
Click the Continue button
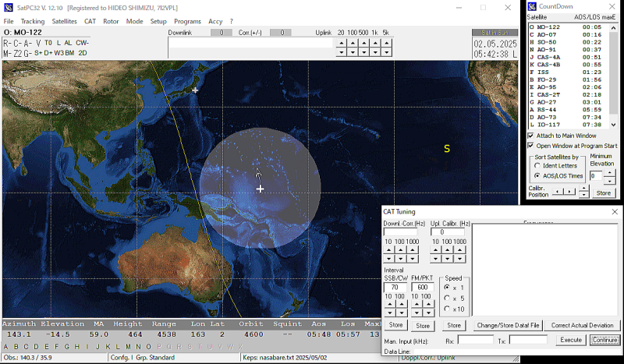604,340
